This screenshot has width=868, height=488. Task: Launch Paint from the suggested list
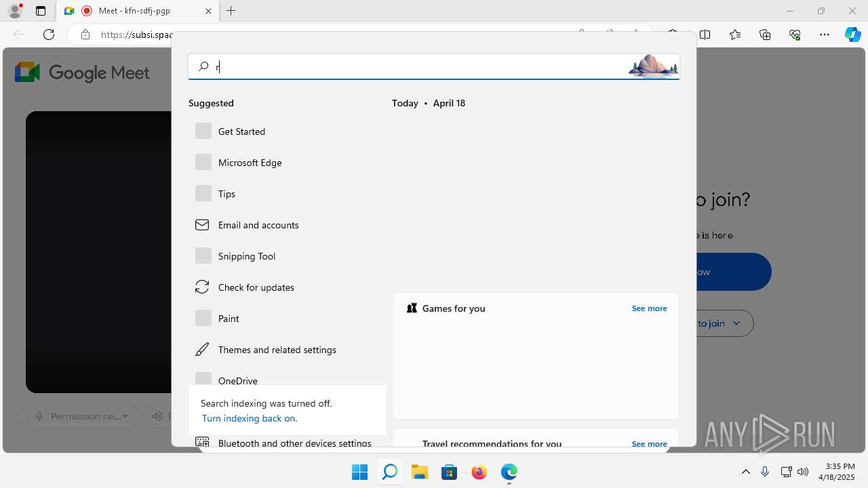click(288, 319)
